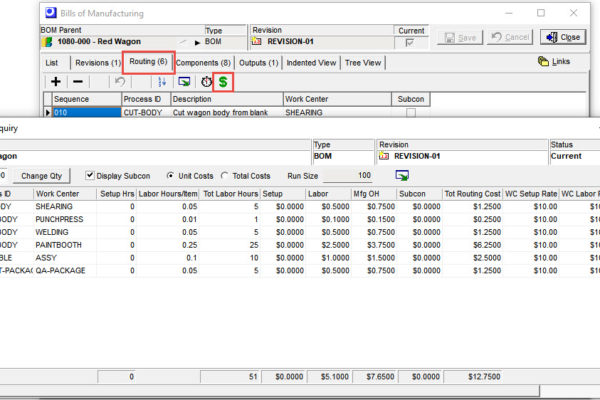Switch to Indented View tab
The width and height of the screenshot is (600, 400).
[311, 63]
